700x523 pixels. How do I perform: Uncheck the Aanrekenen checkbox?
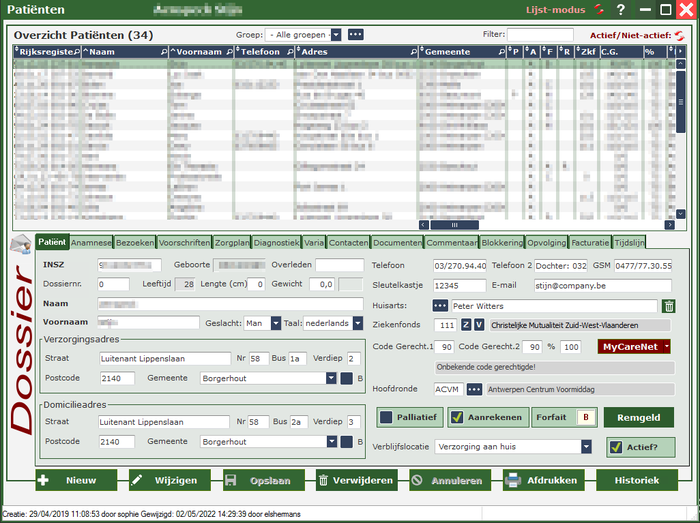(x=456, y=418)
